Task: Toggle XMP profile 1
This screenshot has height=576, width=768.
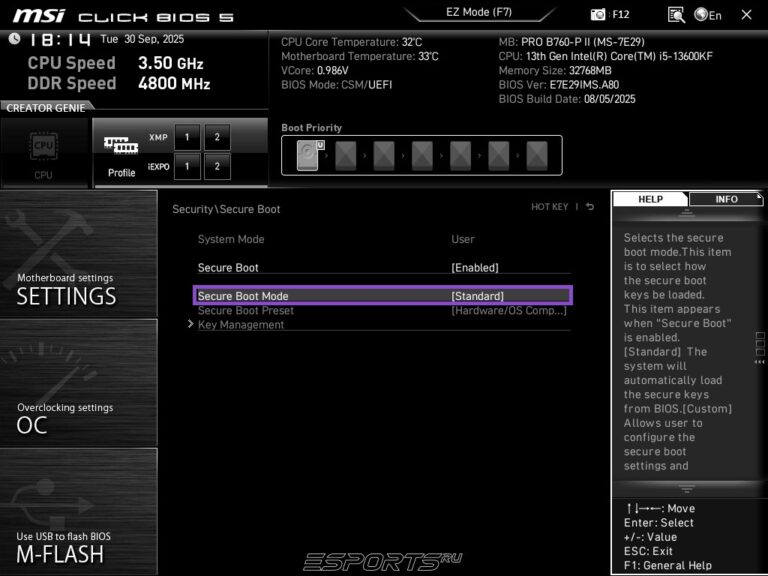Action: click(187, 137)
